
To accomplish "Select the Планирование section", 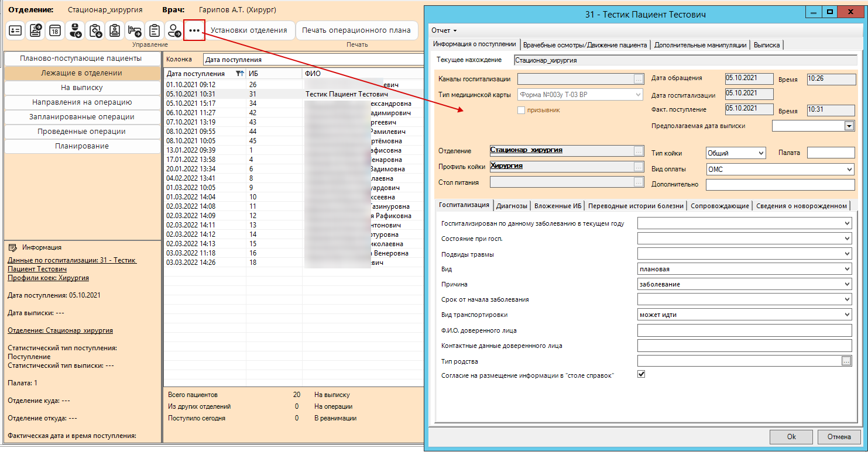I will click(x=81, y=146).
